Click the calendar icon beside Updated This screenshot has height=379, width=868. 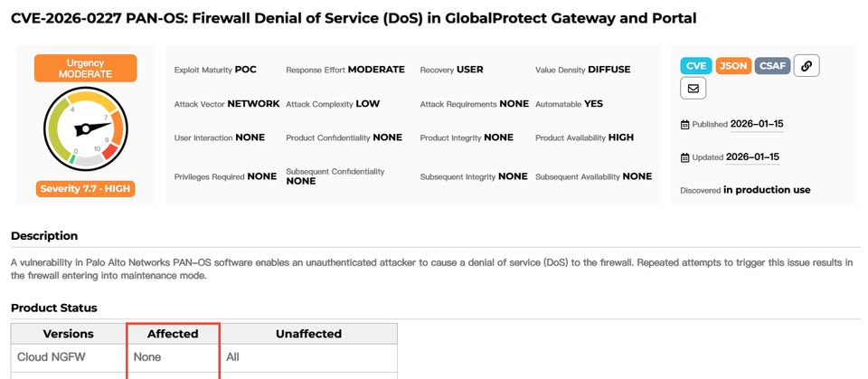click(x=685, y=157)
